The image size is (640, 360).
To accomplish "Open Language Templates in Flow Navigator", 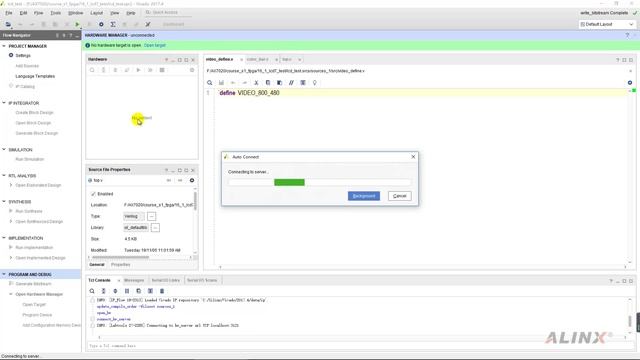I will point(35,76).
